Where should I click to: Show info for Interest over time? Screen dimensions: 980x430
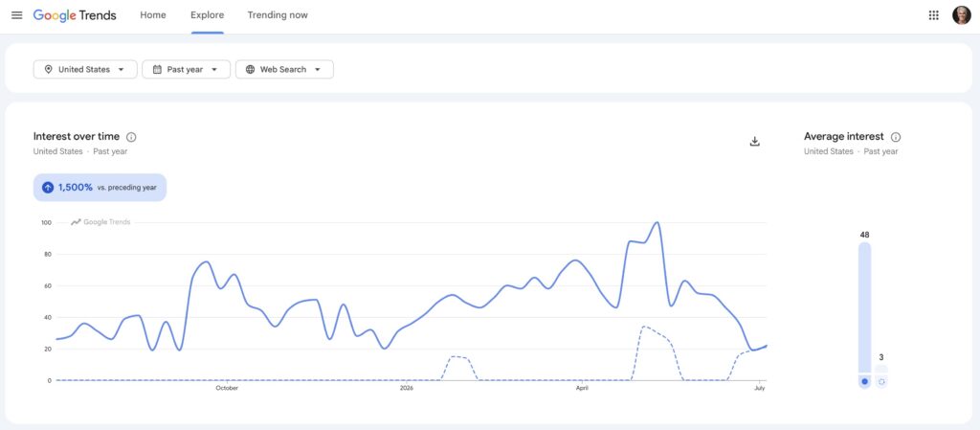131,137
